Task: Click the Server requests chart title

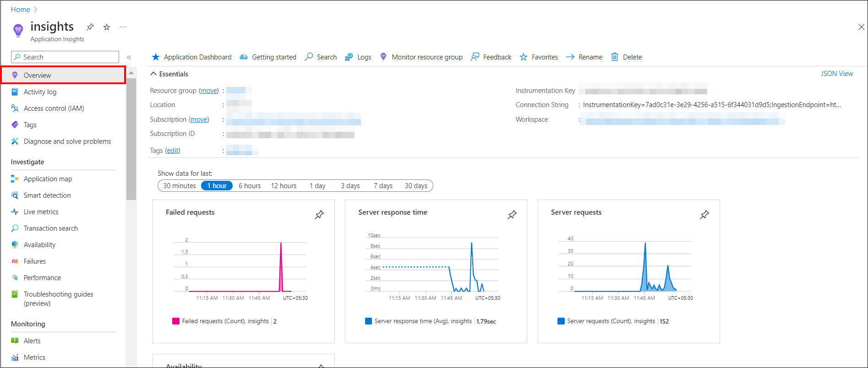Action: pyautogui.click(x=576, y=212)
